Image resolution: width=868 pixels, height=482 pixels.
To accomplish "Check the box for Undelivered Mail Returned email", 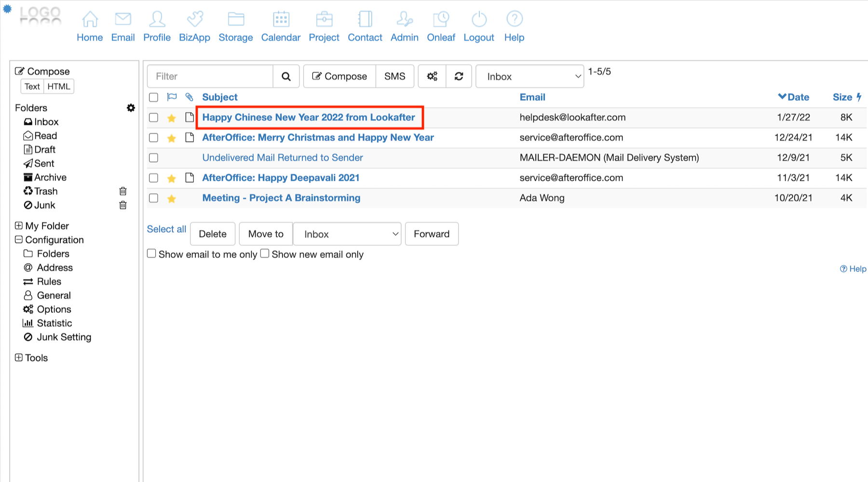I will tap(154, 158).
